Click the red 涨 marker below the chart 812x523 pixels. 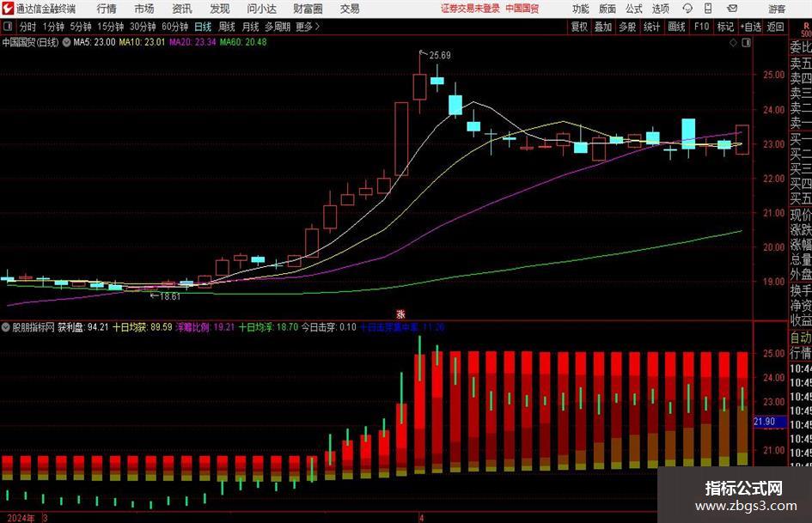tap(400, 313)
